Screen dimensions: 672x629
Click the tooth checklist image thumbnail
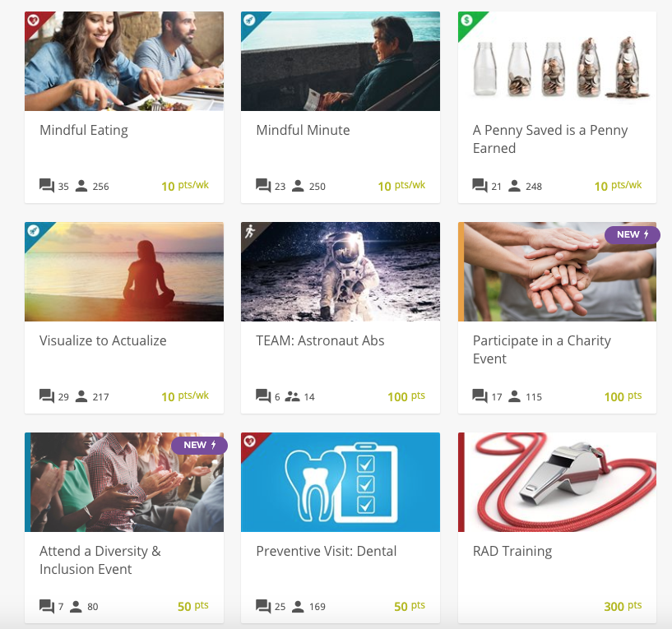click(x=341, y=482)
